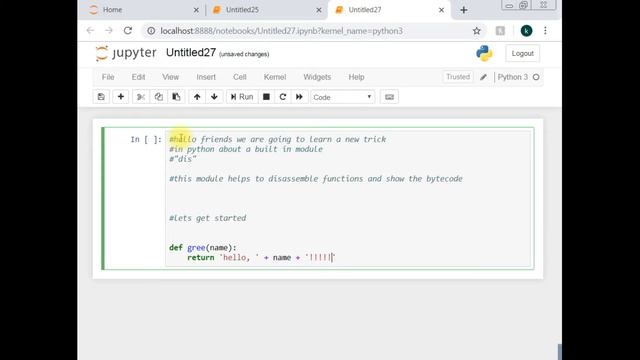Viewport: 640px width, 360px height.
Task: Insert a cell below with plus icon
Action: [x=120, y=97]
